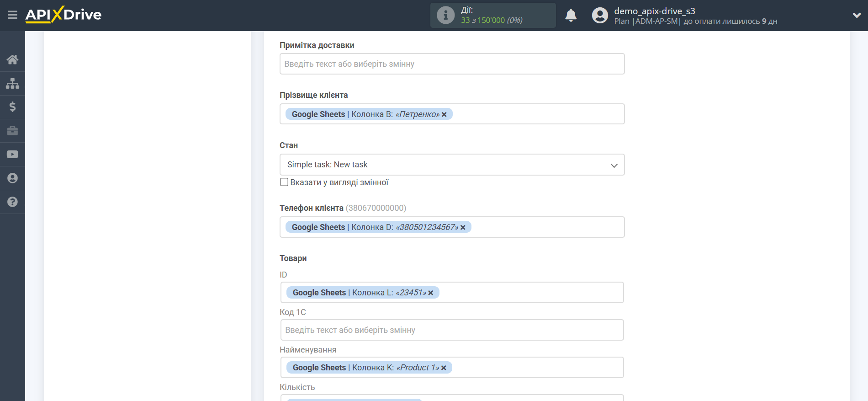The image size is (868, 401).
Task: Open the briefcase services icon
Action: [12, 131]
